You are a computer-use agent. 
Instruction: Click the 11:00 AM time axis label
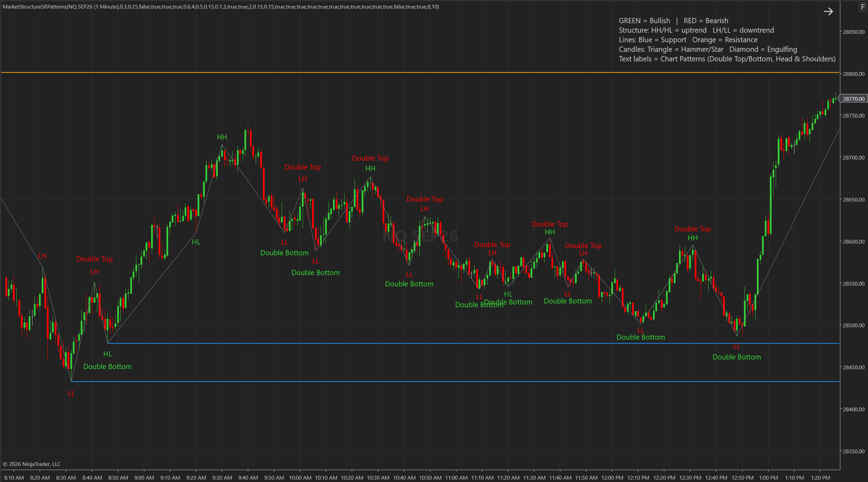pyautogui.click(x=456, y=478)
